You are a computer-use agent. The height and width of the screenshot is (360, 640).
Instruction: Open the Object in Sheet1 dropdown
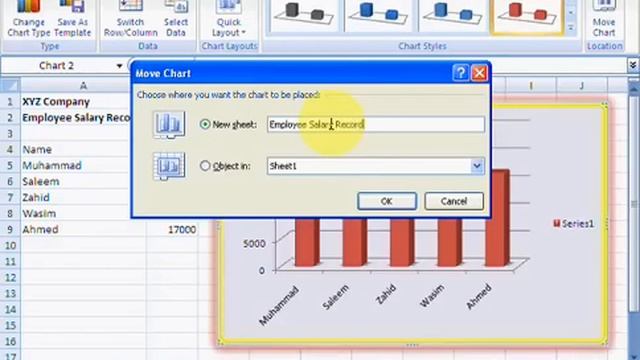(x=477, y=166)
